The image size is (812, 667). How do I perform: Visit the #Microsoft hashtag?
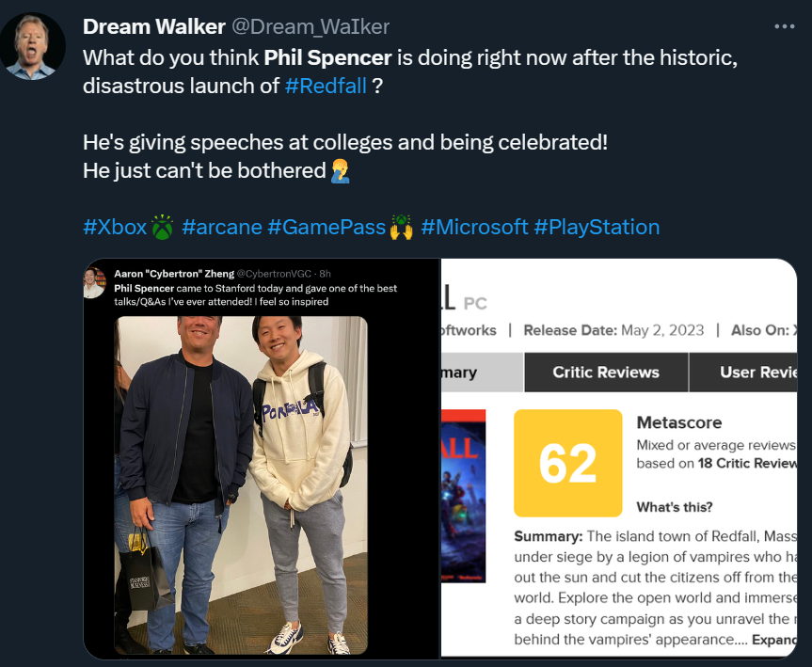pyautogui.click(x=474, y=227)
